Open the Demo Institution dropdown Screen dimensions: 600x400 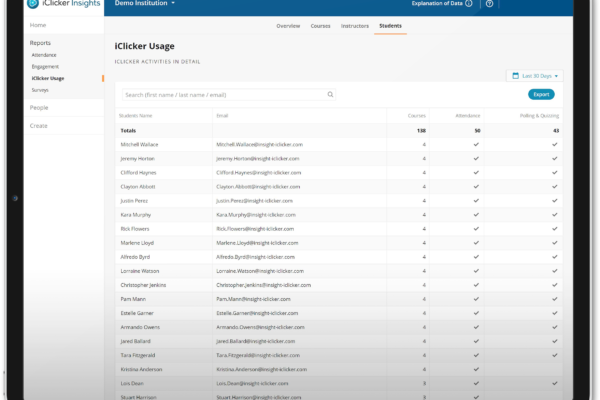coord(145,3)
